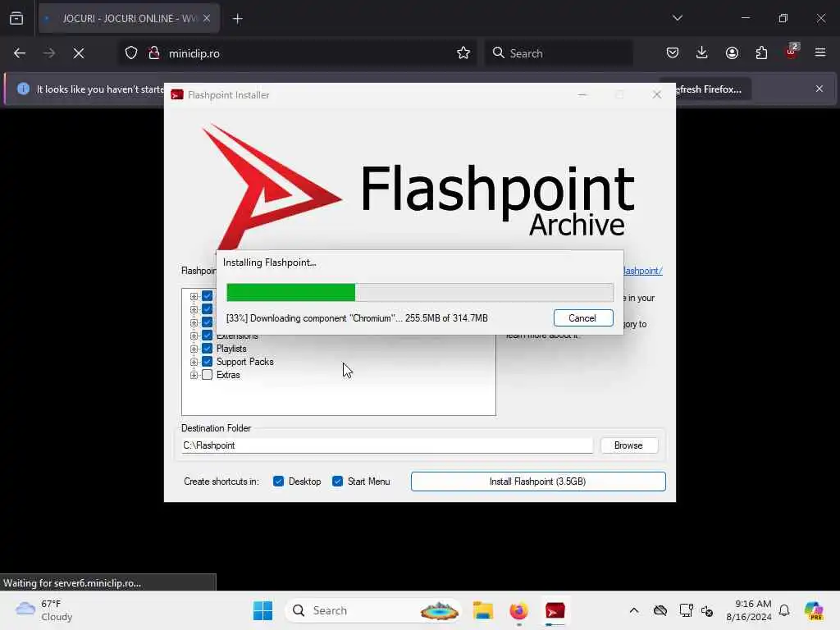
Task: Close the JOCURI browser tab
Action: (x=207, y=18)
